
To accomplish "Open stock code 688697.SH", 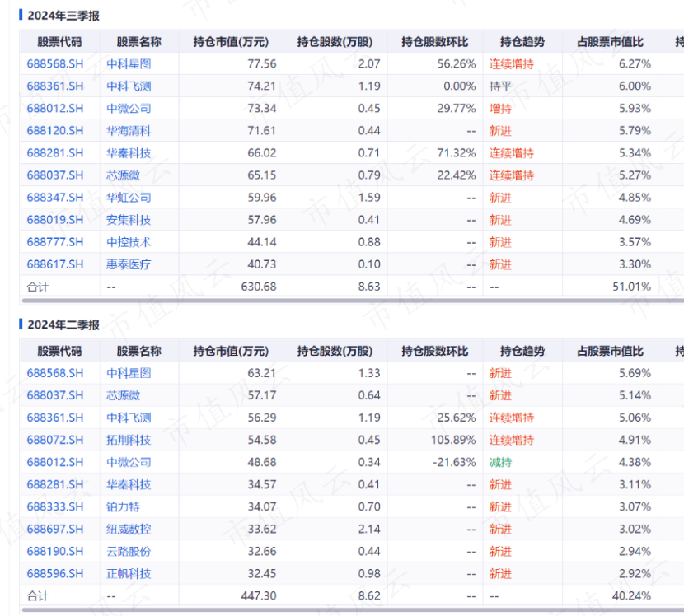I will [55, 529].
